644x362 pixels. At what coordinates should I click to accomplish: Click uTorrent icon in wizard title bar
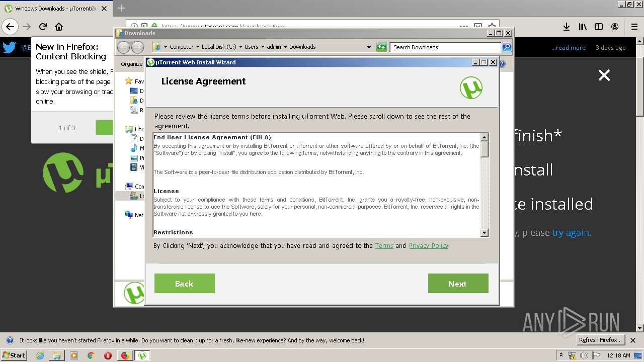point(150,62)
